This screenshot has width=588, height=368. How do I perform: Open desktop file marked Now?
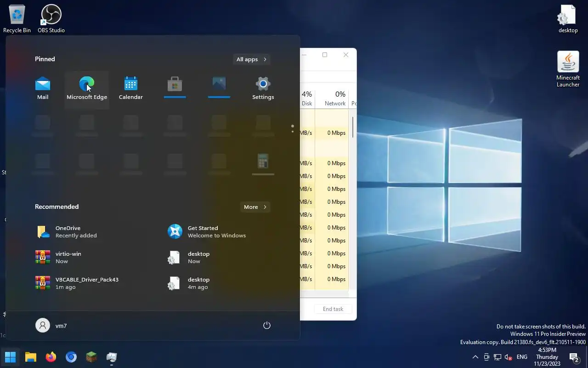226,257
